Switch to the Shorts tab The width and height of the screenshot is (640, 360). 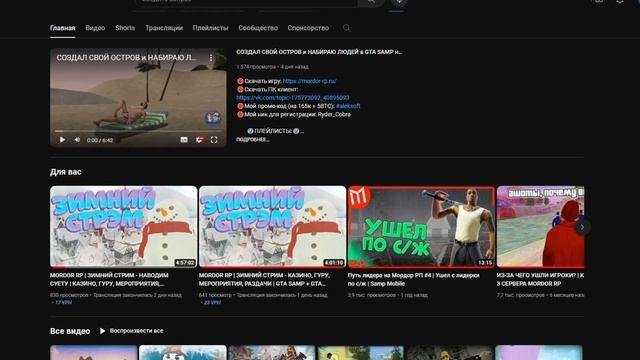pyautogui.click(x=125, y=28)
